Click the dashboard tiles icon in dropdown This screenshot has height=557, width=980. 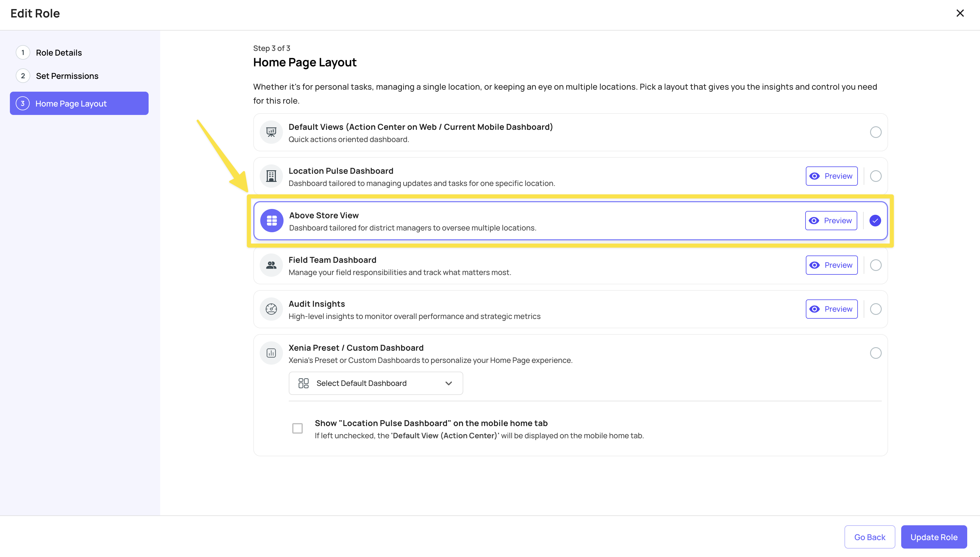(x=304, y=383)
